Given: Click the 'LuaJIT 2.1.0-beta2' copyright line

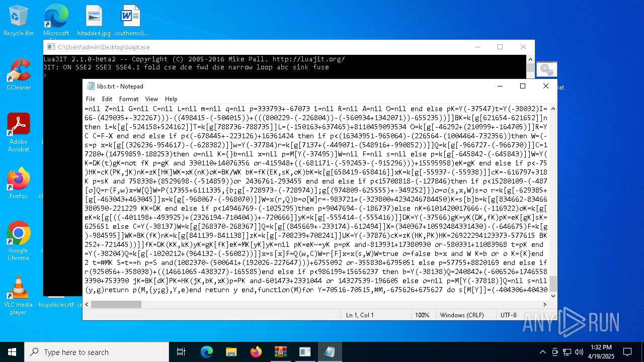Looking at the screenshot, I should pos(194,59).
